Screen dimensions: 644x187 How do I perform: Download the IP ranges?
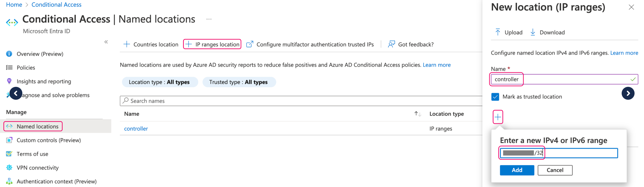pos(547,32)
